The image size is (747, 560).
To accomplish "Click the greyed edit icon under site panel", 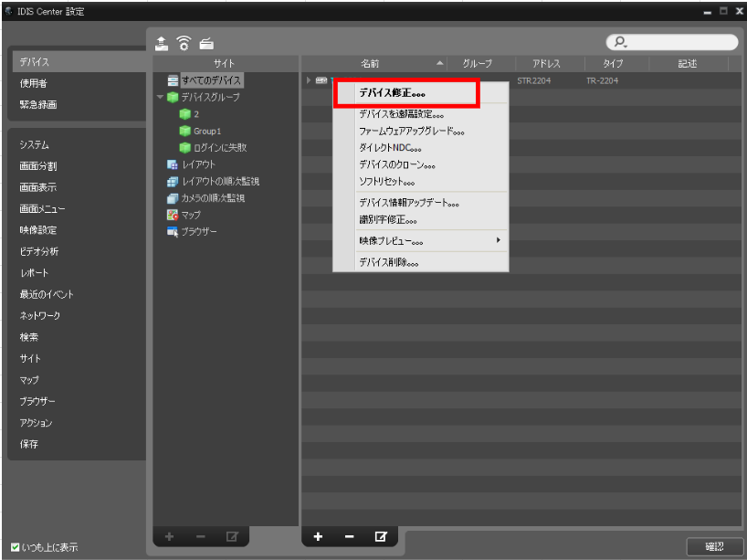I will (x=232, y=536).
